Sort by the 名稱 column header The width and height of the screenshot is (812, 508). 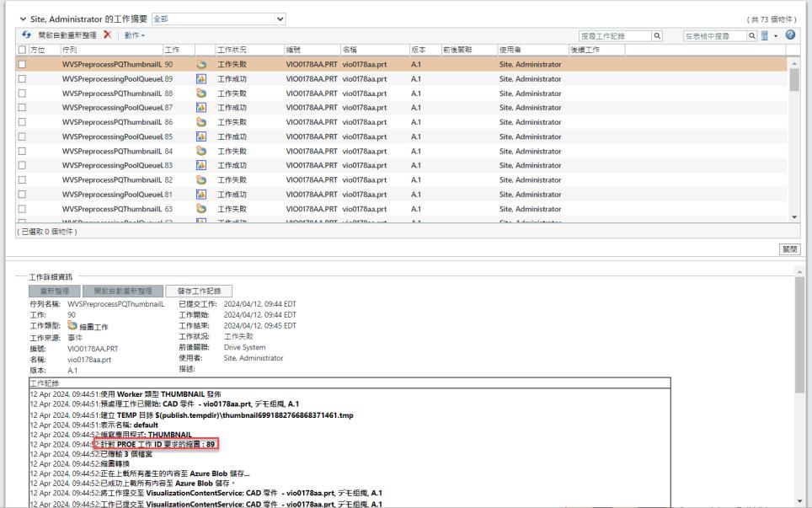click(x=375, y=50)
